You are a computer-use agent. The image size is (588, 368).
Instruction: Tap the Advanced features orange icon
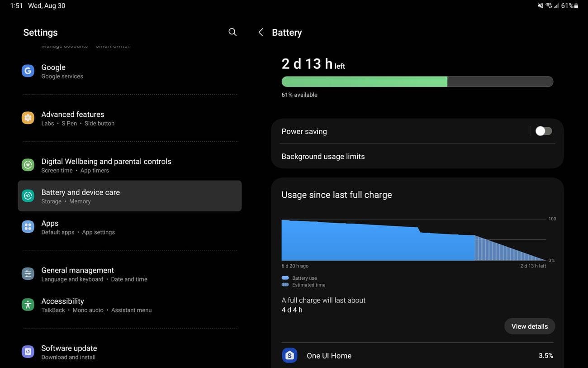pos(28,118)
